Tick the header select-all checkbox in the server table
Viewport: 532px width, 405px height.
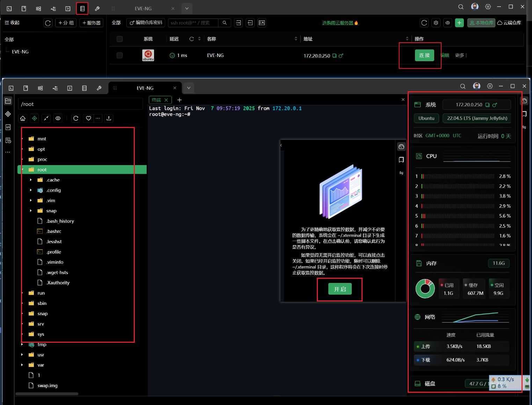tap(119, 39)
